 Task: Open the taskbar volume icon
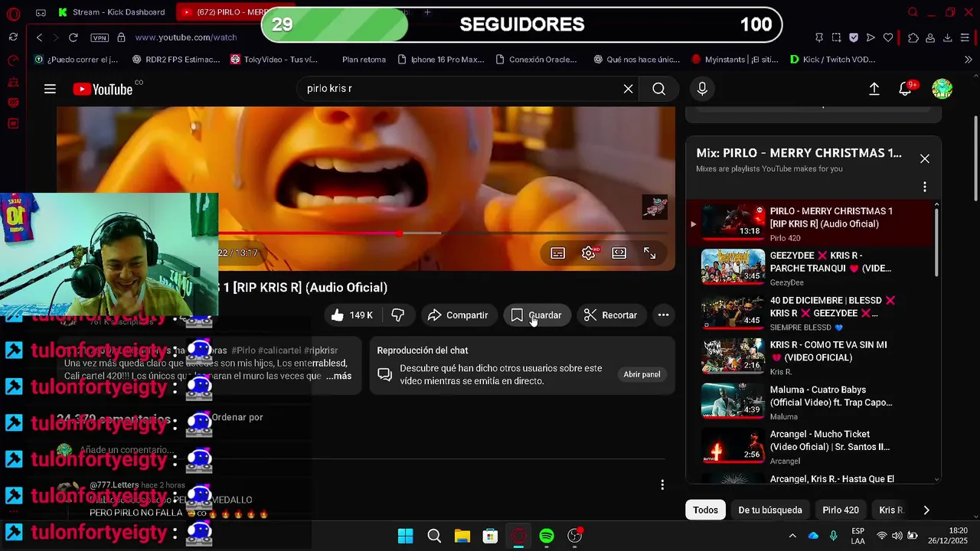[897, 536]
